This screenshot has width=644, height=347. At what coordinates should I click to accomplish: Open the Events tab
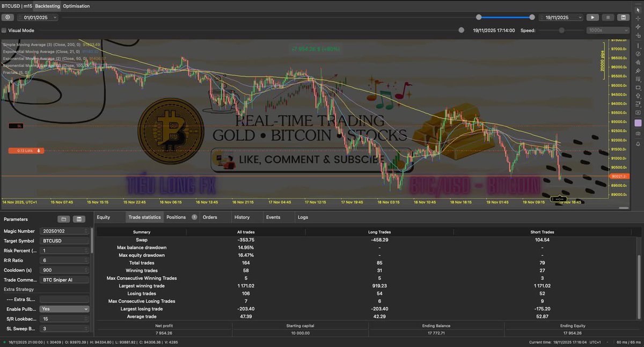(x=273, y=218)
